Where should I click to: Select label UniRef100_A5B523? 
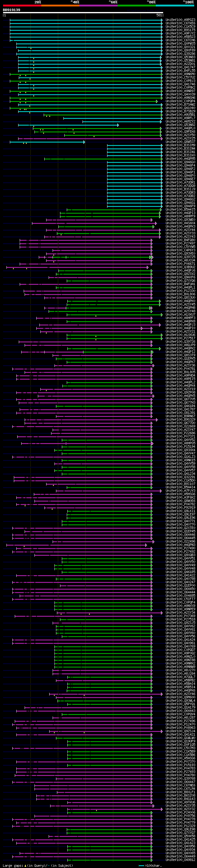click(x=180, y=37)
